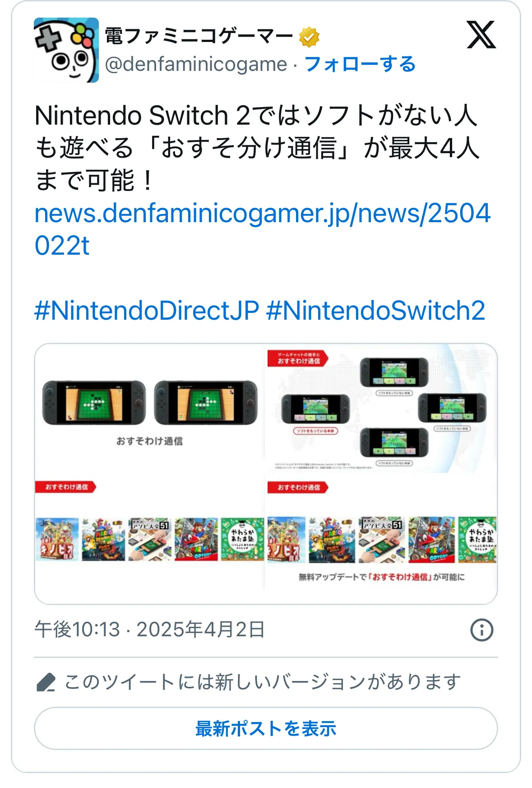Click the 世界のアソビ大全51 cover in the bottom-left image
Screen dimensions: 532x788
(150, 539)
